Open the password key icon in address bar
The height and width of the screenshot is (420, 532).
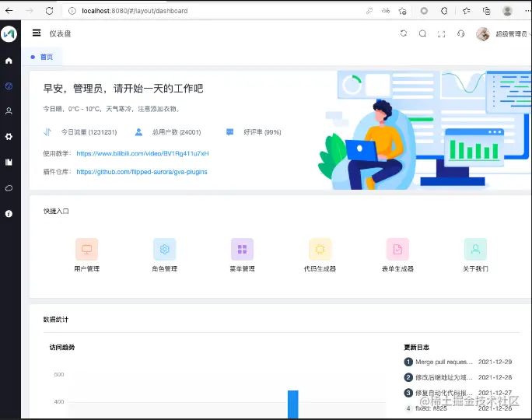coord(369,11)
